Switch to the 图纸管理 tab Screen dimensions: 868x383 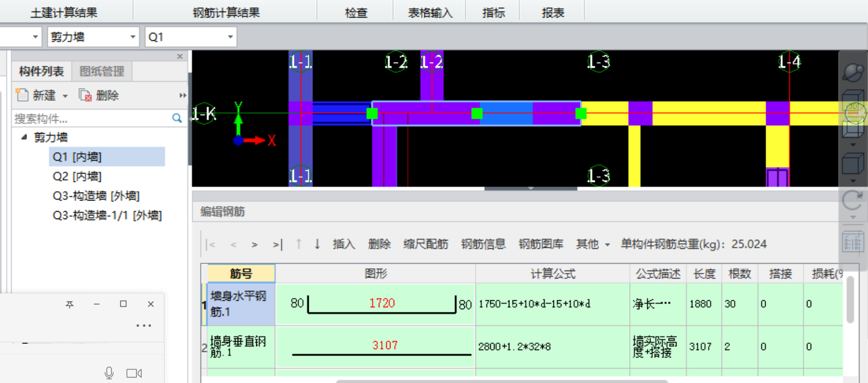click(x=102, y=71)
